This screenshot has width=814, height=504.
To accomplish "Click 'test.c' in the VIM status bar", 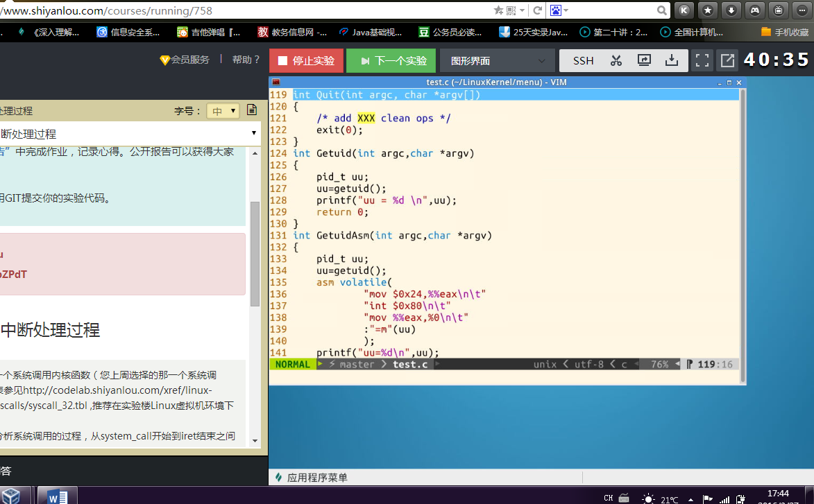I will (410, 365).
